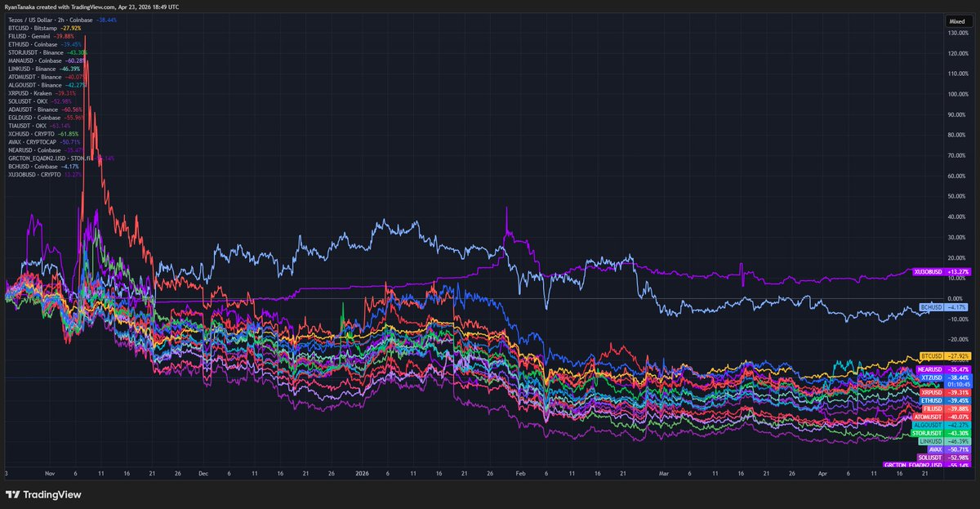Select the BTCUSD · Bitstamp legend row
The image size is (980, 509).
(43, 27)
